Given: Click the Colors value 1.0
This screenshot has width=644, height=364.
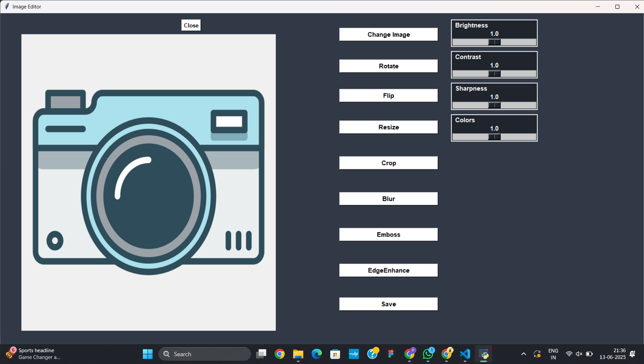Looking at the screenshot, I should coord(494,128).
